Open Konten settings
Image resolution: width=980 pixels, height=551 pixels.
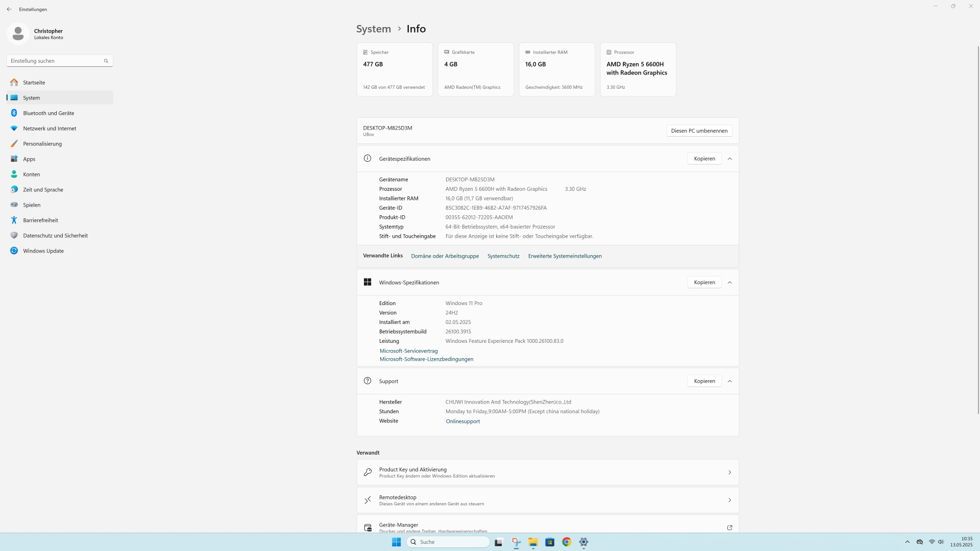pyautogui.click(x=60, y=174)
